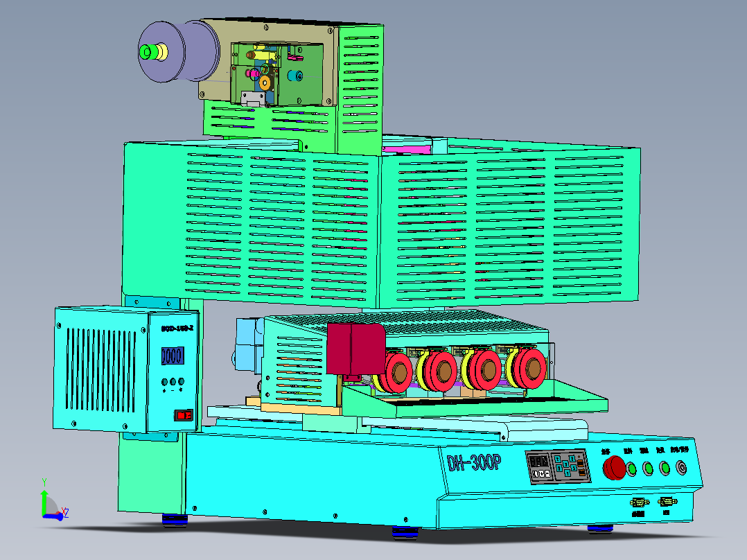
Task: Click the minus knob under the blue display
Action: [x=173, y=382]
